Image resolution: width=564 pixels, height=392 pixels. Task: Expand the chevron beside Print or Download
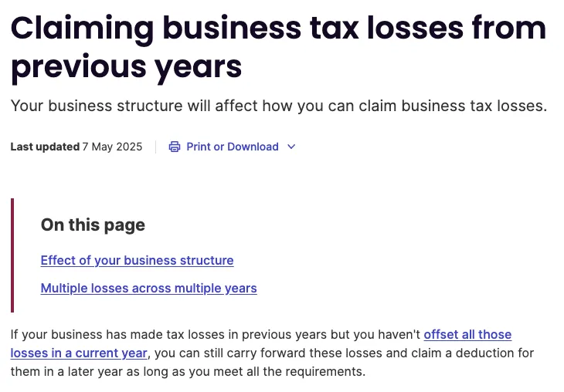(291, 147)
